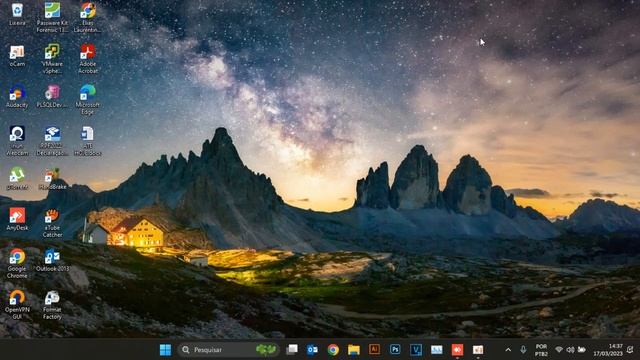Switch to AnyDesk in the taskbar
This screenshot has width=640, height=360.
[457, 350]
